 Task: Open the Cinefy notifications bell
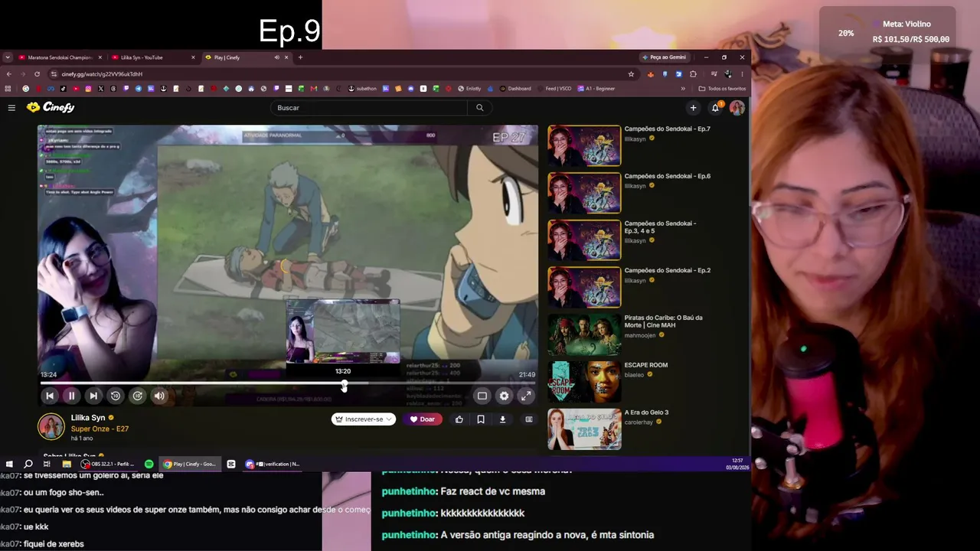715,108
